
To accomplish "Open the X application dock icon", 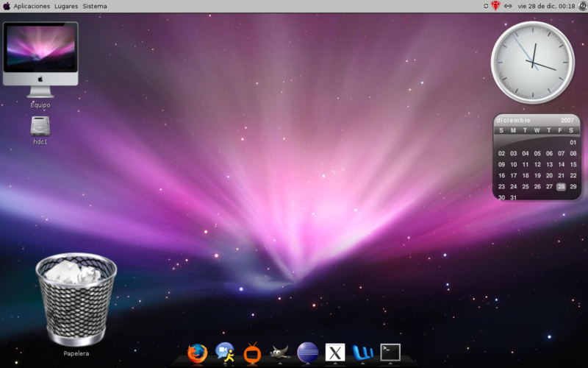I will click(x=335, y=353).
